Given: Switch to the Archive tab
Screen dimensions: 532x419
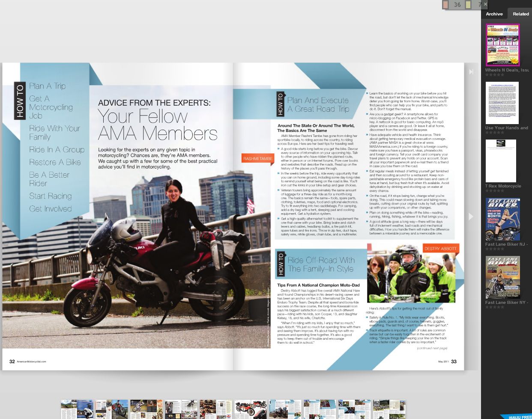Looking at the screenshot, I should [x=494, y=14].
